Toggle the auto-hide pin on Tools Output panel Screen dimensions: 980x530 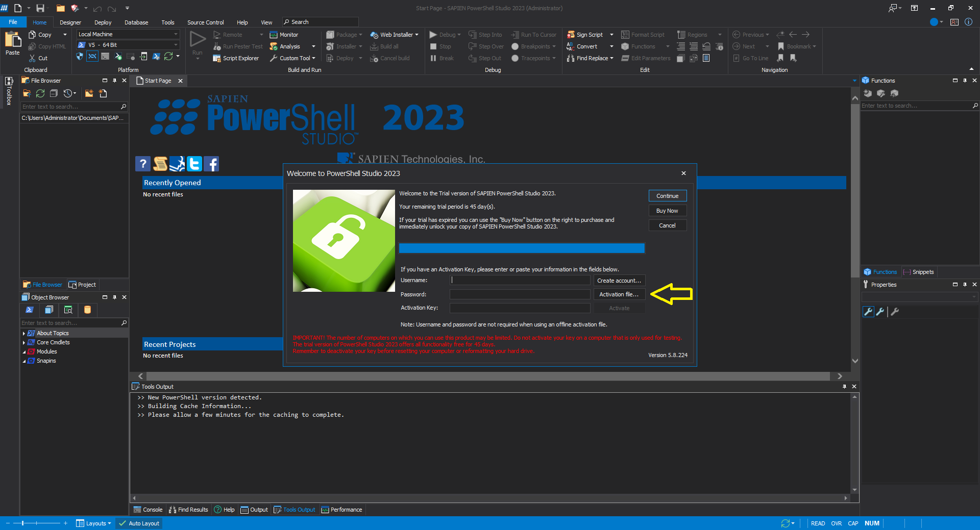844,387
